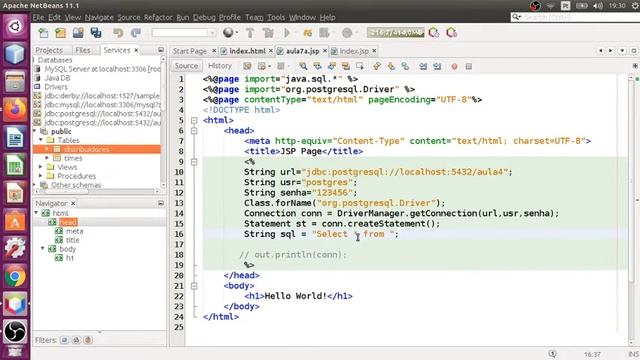Screen dimensions: 640x360
Task: Open the project configuration combo box
Action: (x=184, y=33)
